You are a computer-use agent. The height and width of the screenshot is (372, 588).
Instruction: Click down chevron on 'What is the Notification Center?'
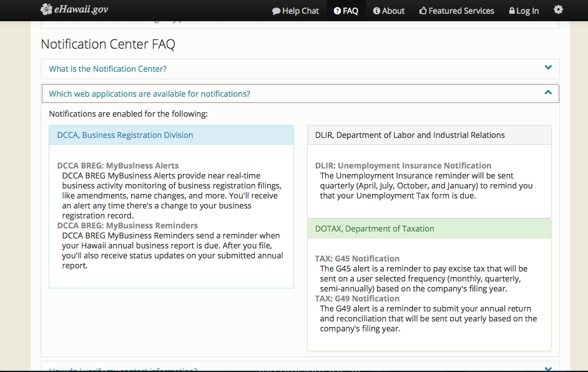tap(548, 67)
